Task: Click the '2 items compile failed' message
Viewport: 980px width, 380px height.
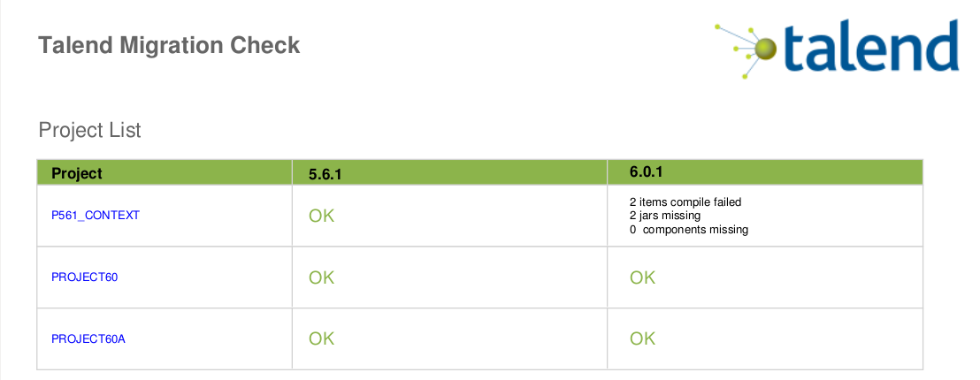Action: (x=685, y=201)
